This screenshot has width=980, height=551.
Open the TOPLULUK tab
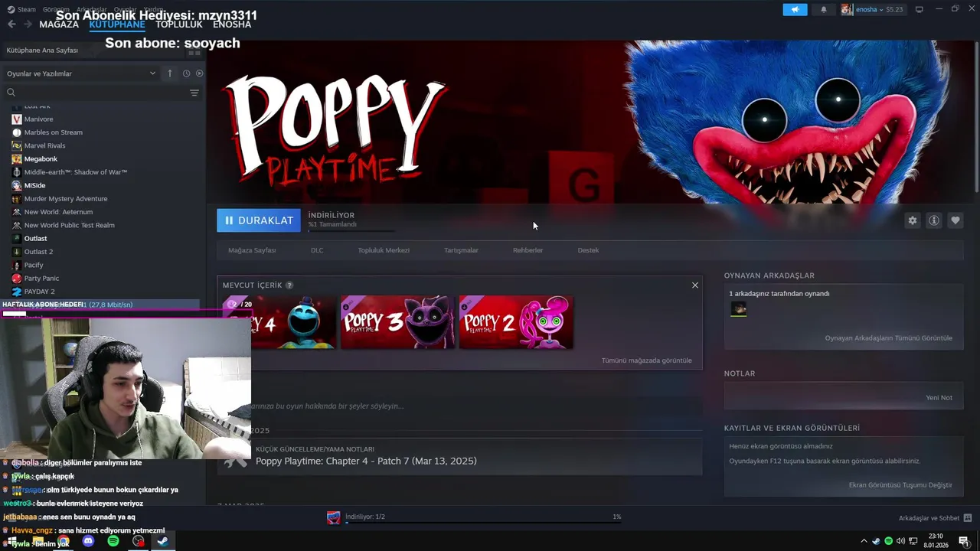179,24
